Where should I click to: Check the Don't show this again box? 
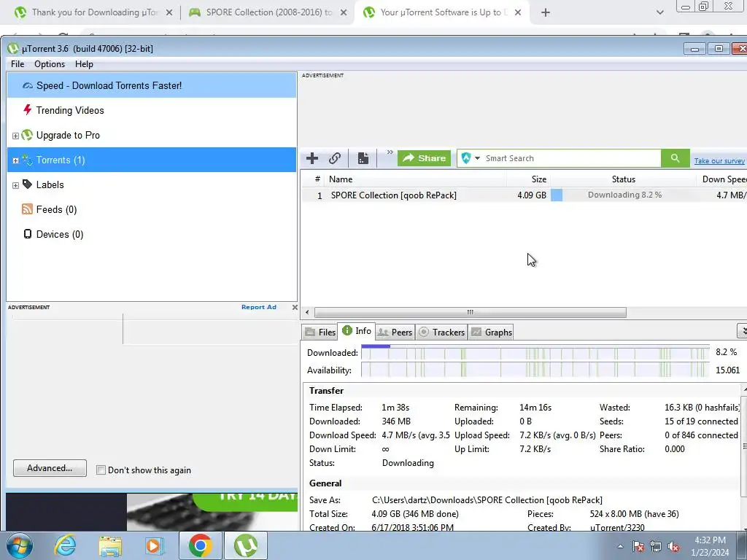pos(101,470)
